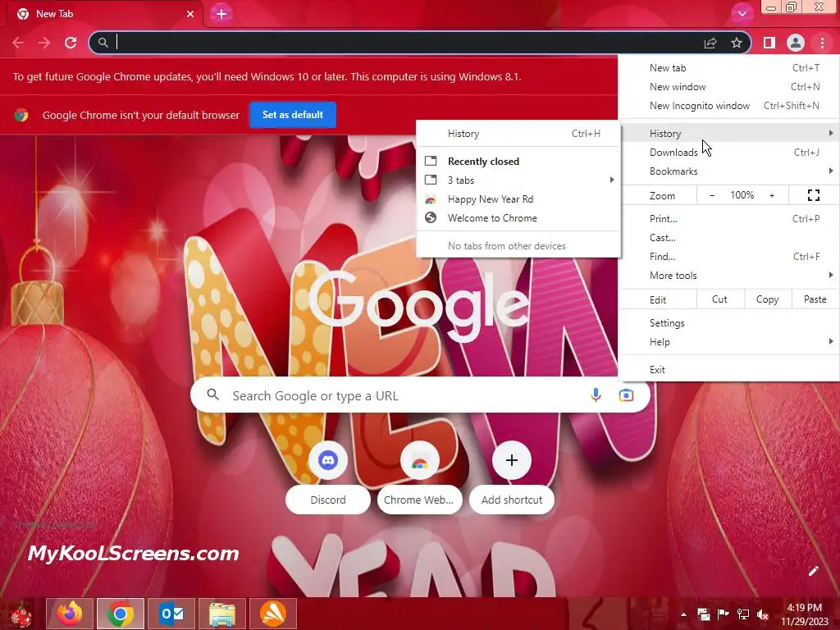The width and height of the screenshot is (840, 630).
Task: Reload the page with the refresh icon
Action: [71, 43]
